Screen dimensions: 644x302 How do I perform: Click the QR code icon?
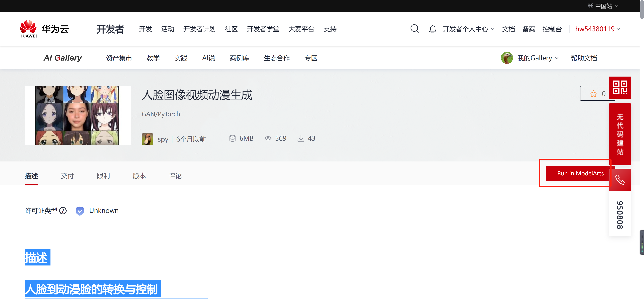click(x=620, y=87)
